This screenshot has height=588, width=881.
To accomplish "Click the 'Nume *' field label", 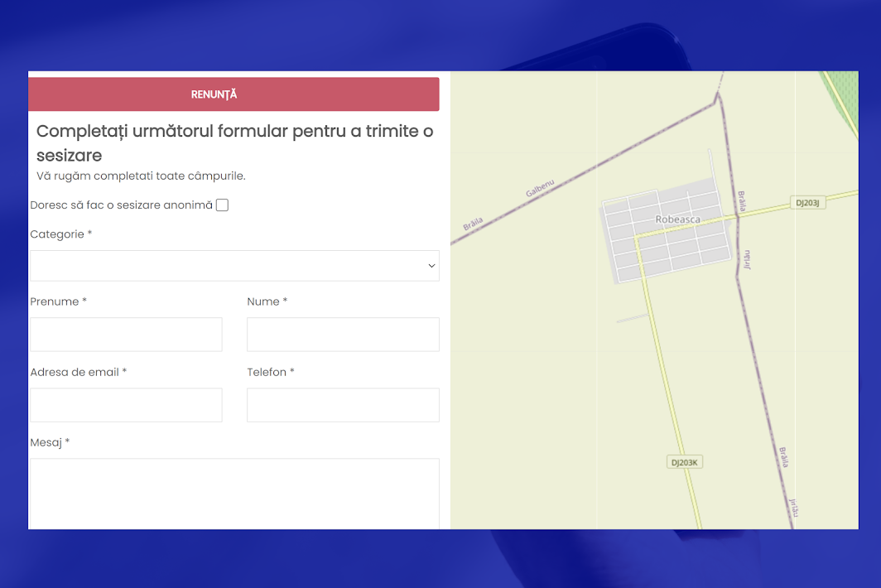I will pos(267,301).
